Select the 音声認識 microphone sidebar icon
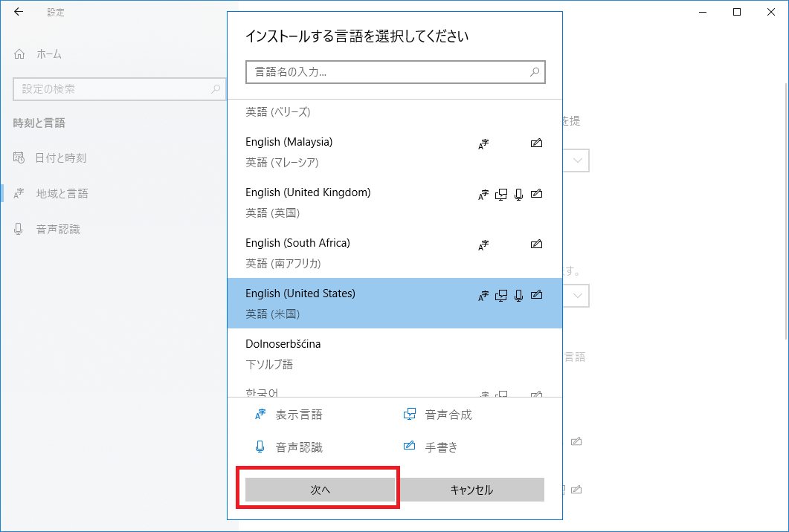Viewport: 789px width, 532px height. (x=19, y=230)
